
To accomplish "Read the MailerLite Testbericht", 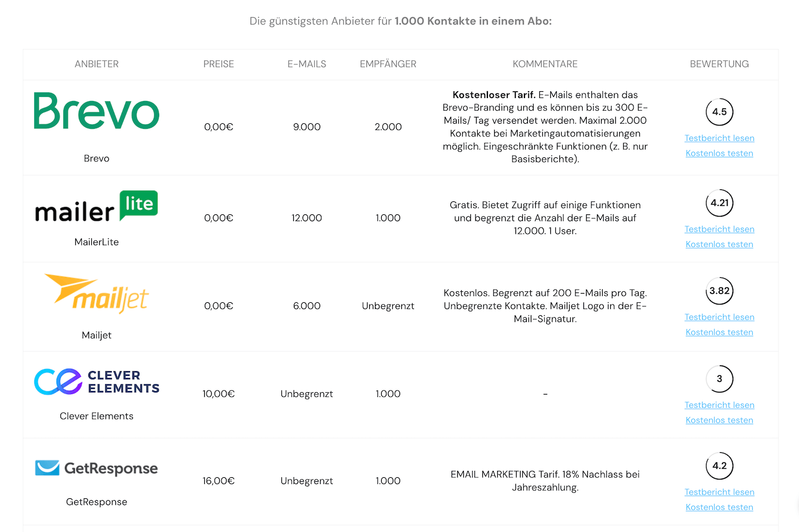I will point(719,229).
